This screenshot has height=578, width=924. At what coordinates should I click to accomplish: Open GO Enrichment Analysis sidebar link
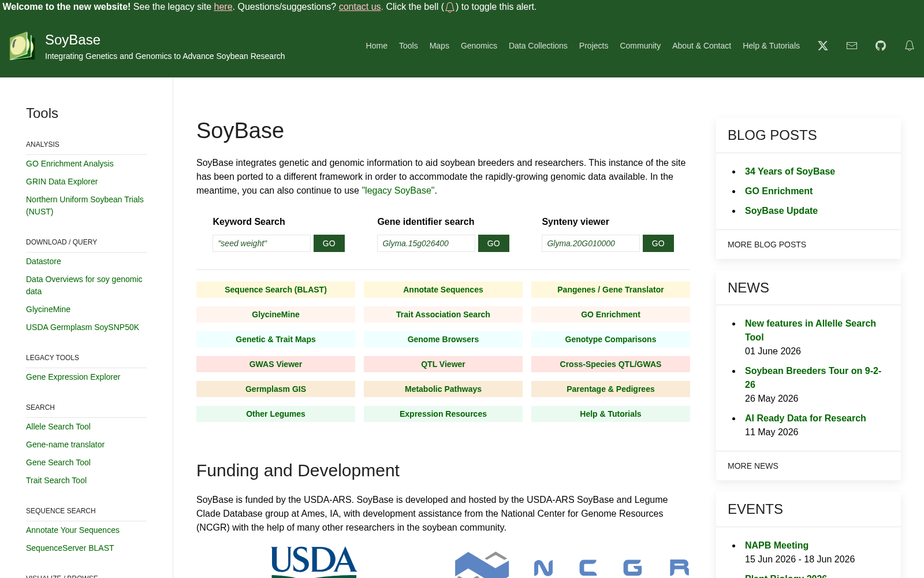tap(70, 164)
